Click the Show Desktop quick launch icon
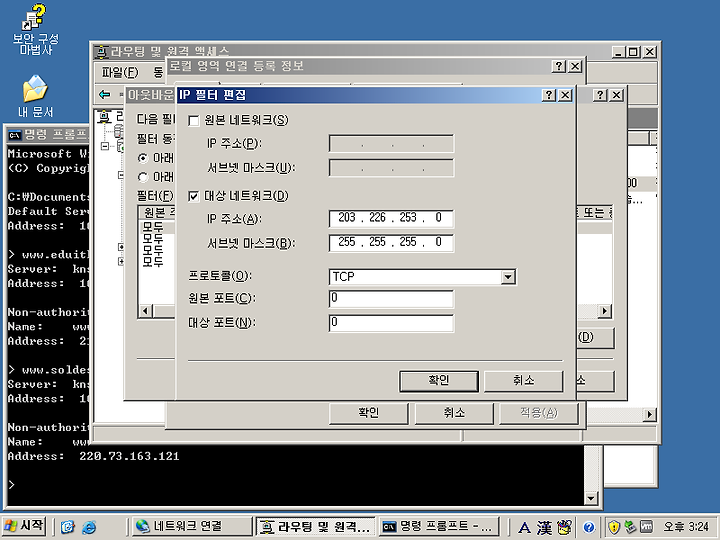The height and width of the screenshot is (540, 720). 68,527
